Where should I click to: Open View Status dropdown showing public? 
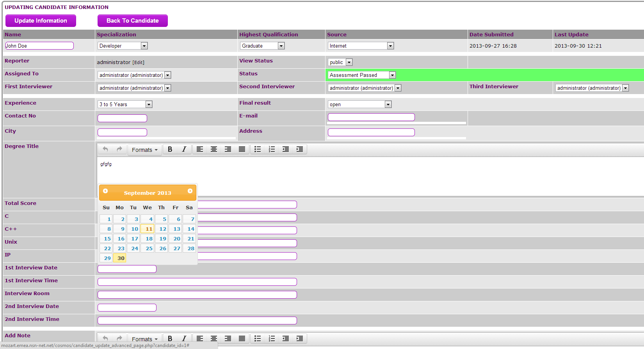tap(340, 62)
